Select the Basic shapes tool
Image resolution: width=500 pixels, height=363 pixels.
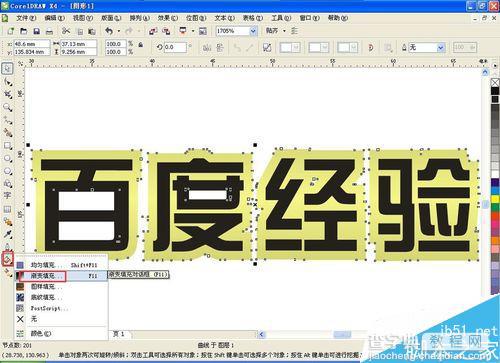(x=8, y=183)
